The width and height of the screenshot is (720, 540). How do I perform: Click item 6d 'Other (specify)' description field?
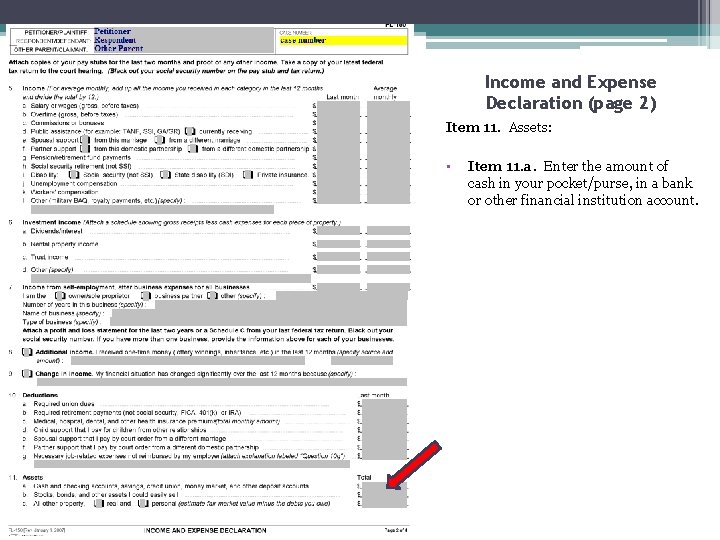click(x=171, y=278)
